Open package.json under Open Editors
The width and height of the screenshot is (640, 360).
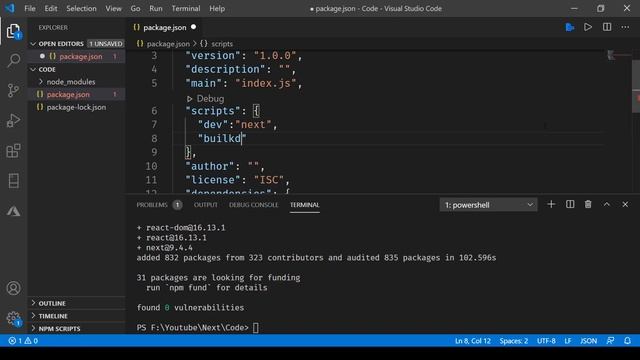[77, 56]
